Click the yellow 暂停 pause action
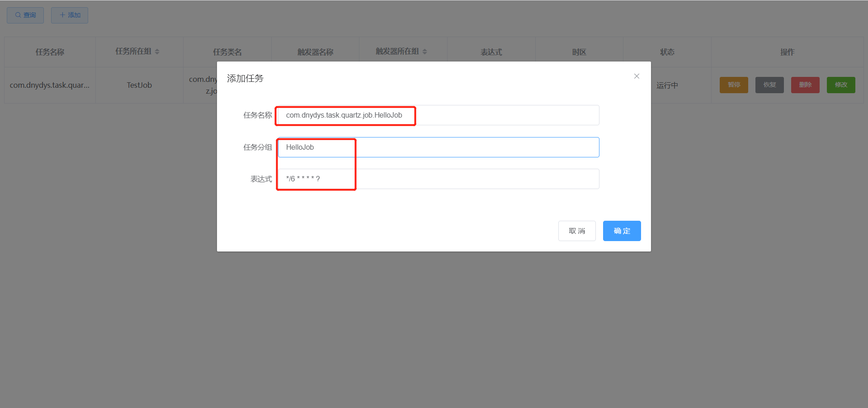The image size is (868, 408). tap(733, 85)
